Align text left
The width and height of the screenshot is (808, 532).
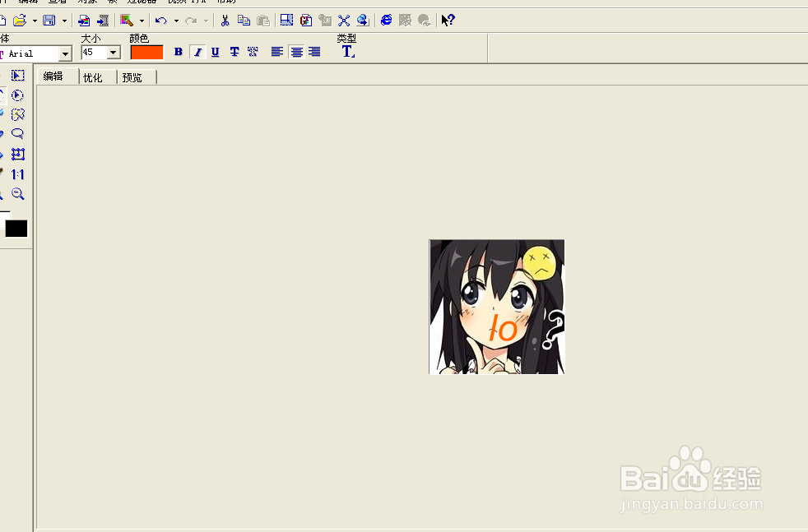277,52
